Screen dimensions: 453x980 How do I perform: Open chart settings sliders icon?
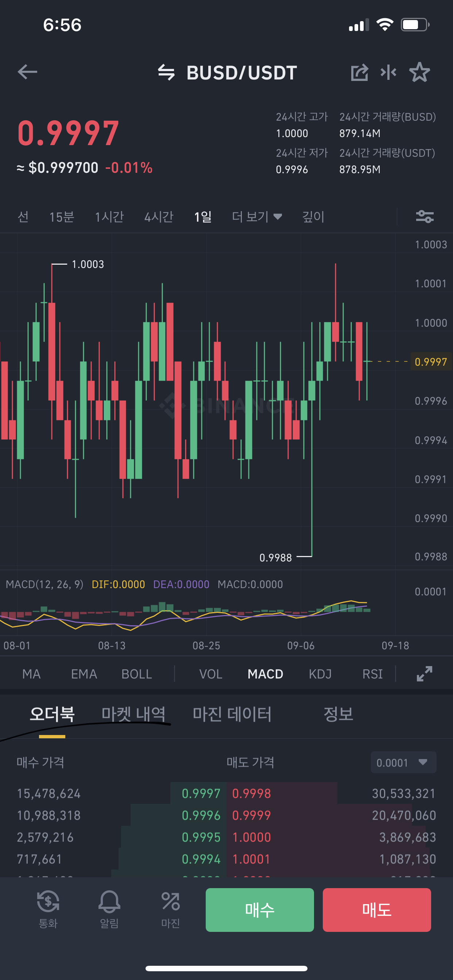coord(425,217)
